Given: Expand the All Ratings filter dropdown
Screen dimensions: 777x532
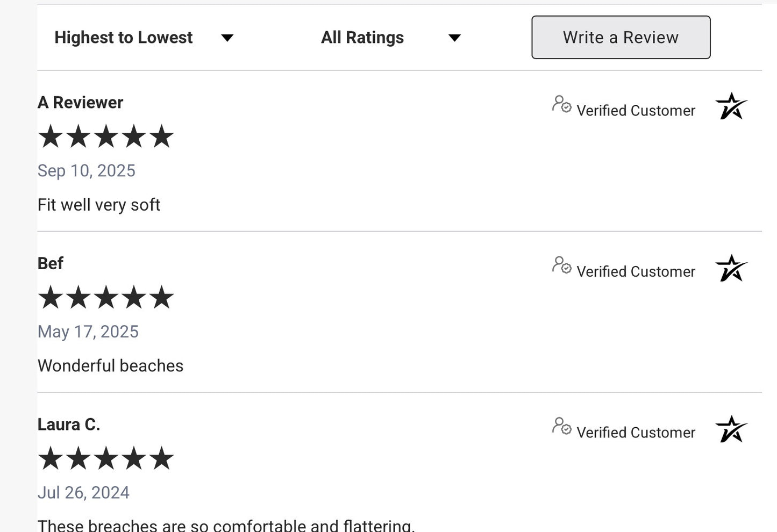Looking at the screenshot, I should [391, 38].
